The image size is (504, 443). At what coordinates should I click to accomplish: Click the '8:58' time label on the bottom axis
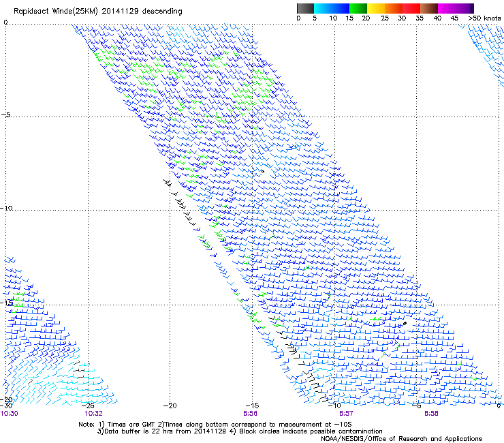[x=431, y=414]
